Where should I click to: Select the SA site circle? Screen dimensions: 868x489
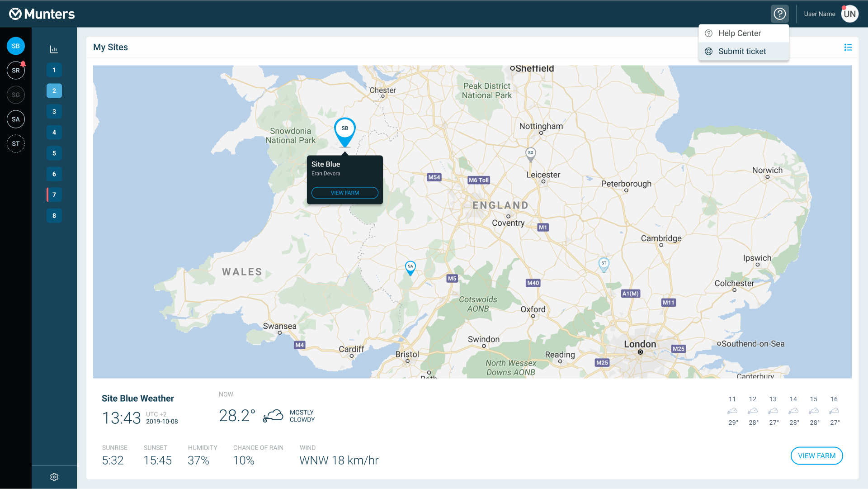point(16,119)
